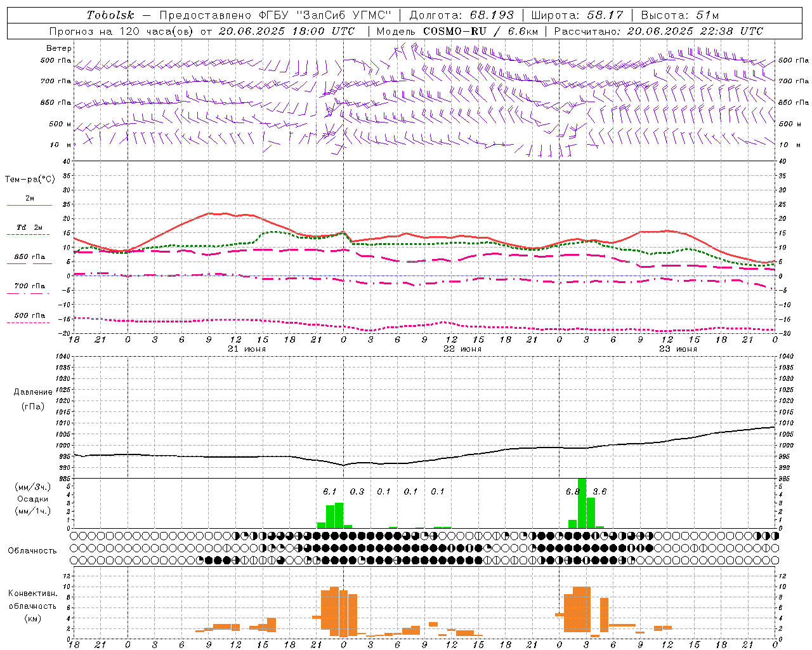Screen dimensions: 812x650
Task: Click the '23 июня' date label
Action: coord(678,349)
